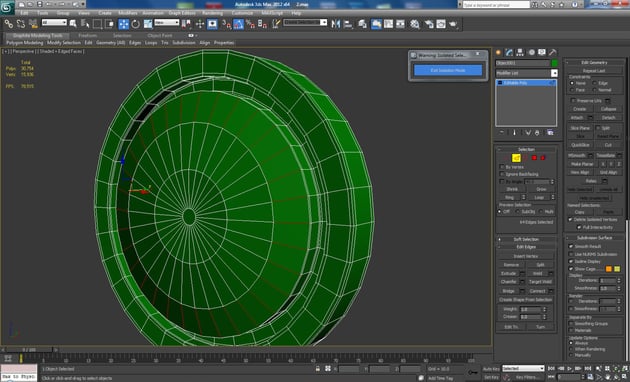This screenshot has width=630, height=382.
Task: Click the green object color swatch
Action: 554,63
